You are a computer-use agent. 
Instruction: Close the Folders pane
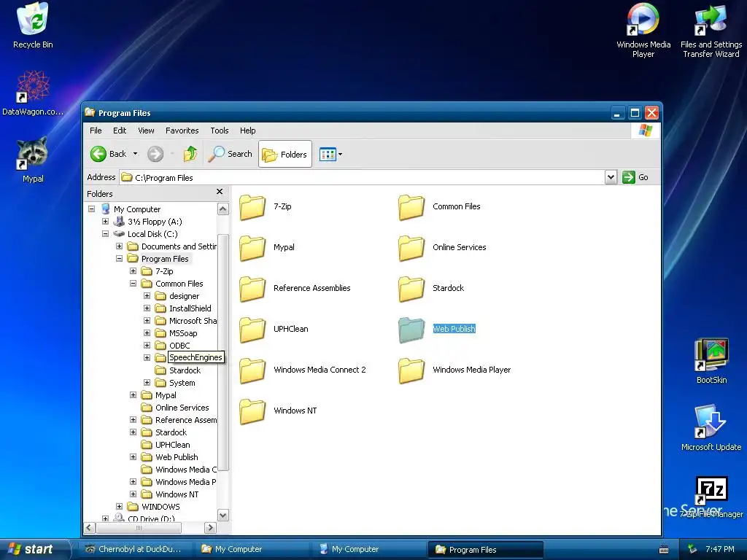pyautogui.click(x=219, y=192)
